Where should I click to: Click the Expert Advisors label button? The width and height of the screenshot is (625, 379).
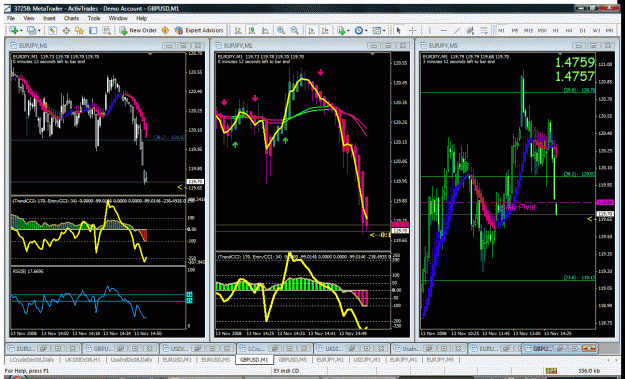pyautogui.click(x=204, y=30)
